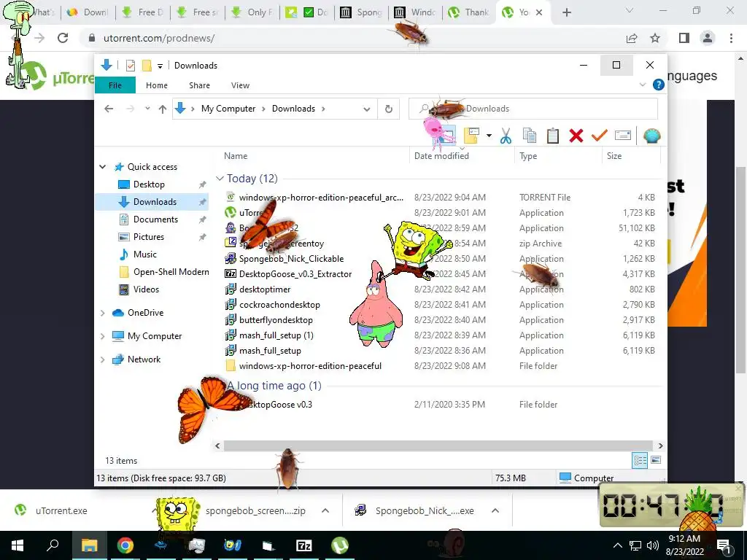Select DesktopGoose_v0.3_Extractor file

[295, 274]
